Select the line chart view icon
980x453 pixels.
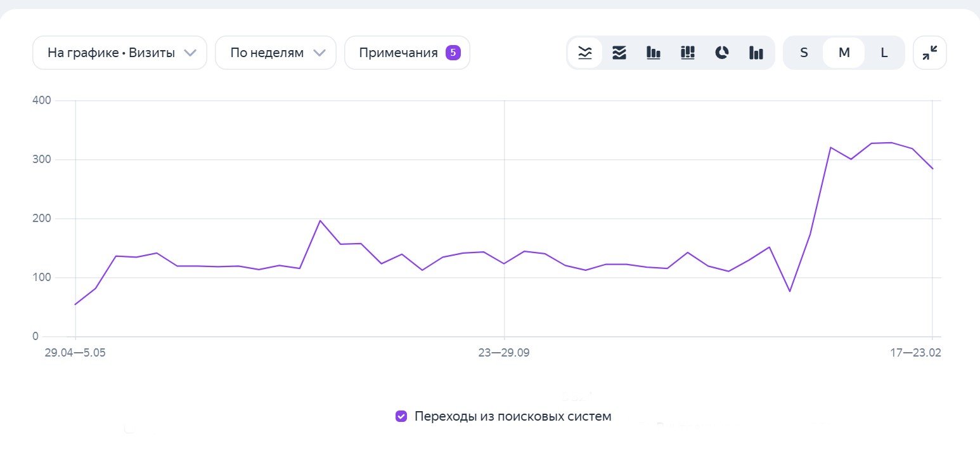click(x=584, y=53)
